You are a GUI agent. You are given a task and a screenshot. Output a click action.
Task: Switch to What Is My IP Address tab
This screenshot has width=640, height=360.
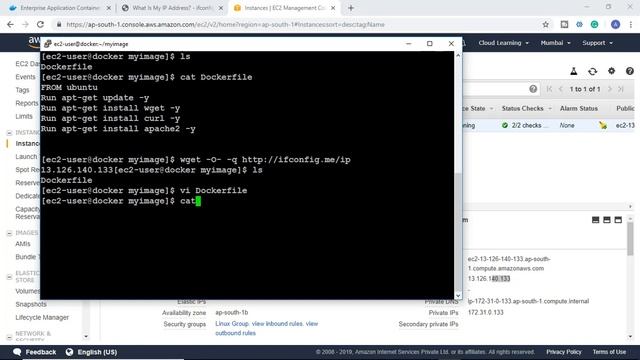(171, 8)
